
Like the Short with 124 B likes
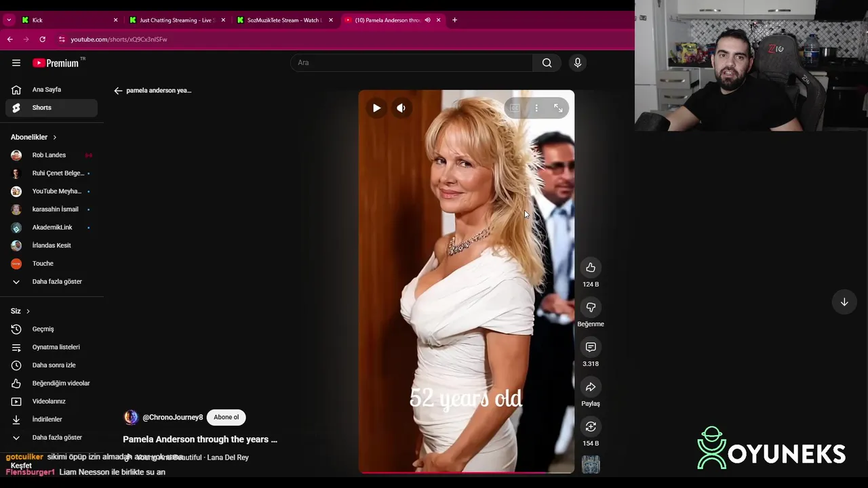coord(591,268)
